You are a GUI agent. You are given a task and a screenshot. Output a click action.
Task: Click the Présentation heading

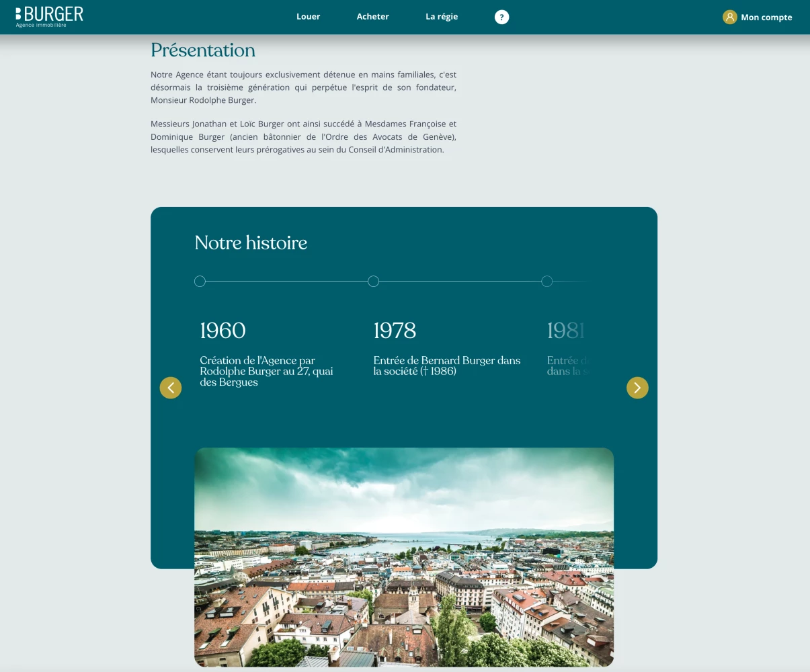203,50
